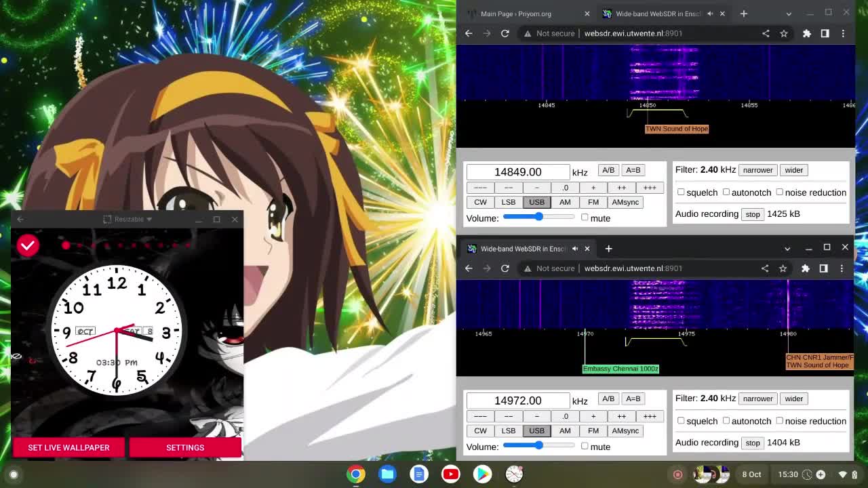The width and height of the screenshot is (868, 488).
Task: Open the three-dot menu of lower browser
Action: coord(842,268)
